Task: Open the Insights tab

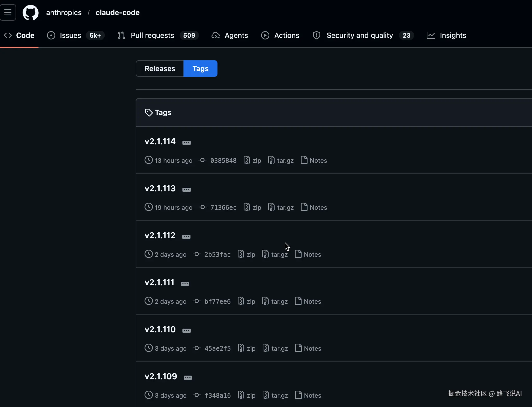Action: (x=453, y=35)
